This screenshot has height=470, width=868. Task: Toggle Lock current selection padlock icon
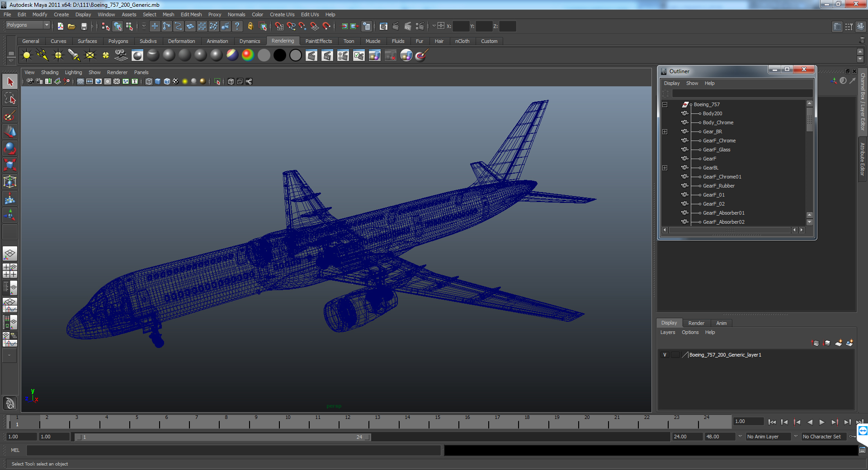pyautogui.click(x=250, y=26)
